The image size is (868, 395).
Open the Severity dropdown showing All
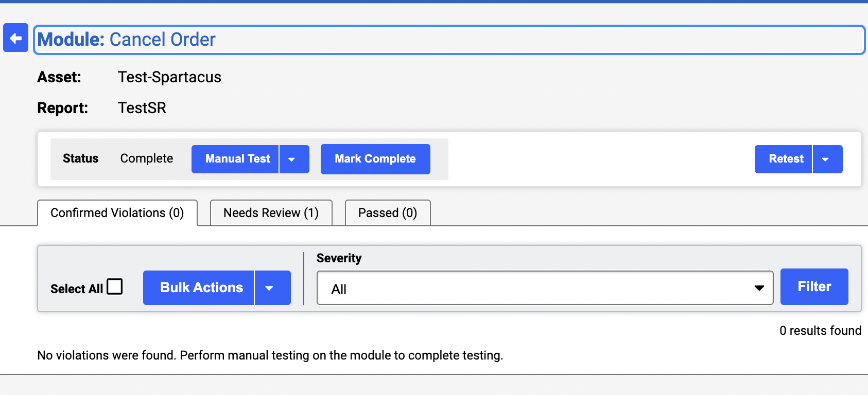coord(545,288)
